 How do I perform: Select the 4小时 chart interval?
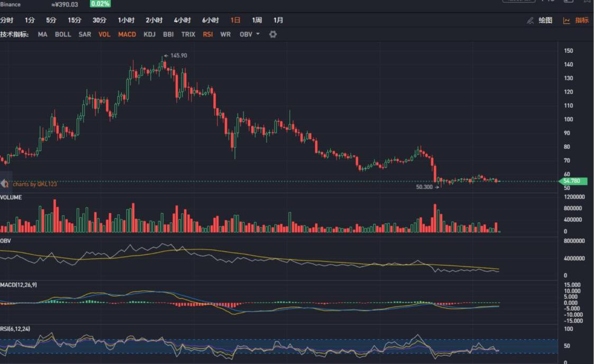(x=182, y=20)
